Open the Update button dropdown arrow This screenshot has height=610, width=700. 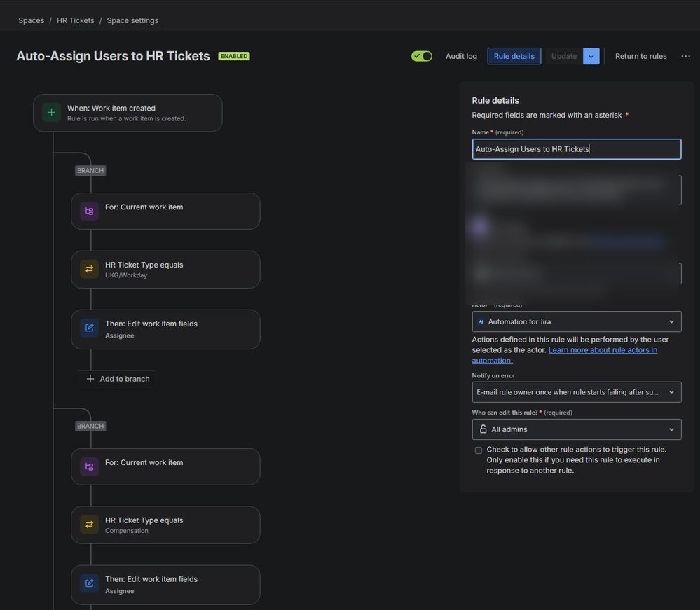[x=591, y=56]
